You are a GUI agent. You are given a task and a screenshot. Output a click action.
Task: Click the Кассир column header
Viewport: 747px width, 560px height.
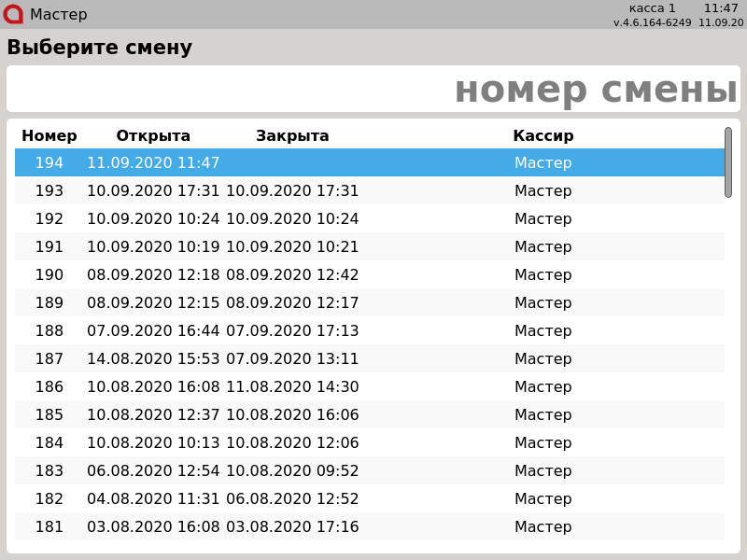(543, 136)
